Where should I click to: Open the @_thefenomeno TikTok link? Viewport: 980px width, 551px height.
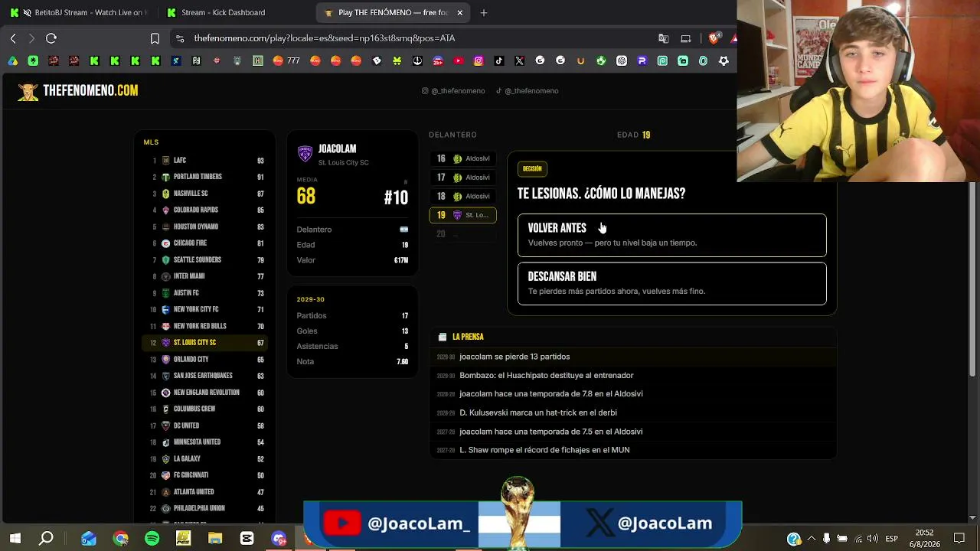coord(527,91)
